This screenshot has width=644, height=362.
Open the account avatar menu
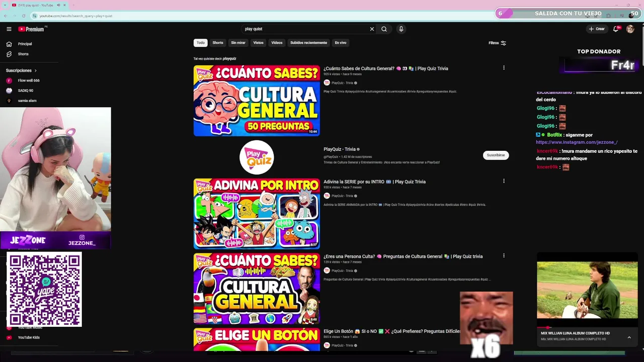[x=630, y=29]
